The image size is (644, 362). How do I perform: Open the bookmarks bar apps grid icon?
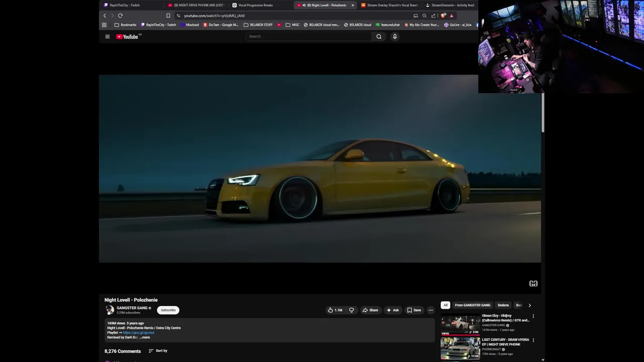(104, 25)
